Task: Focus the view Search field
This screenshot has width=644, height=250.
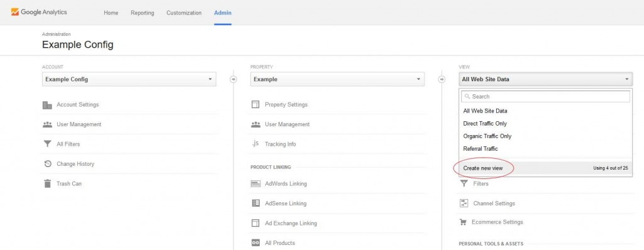Action: click(x=545, y=97)
